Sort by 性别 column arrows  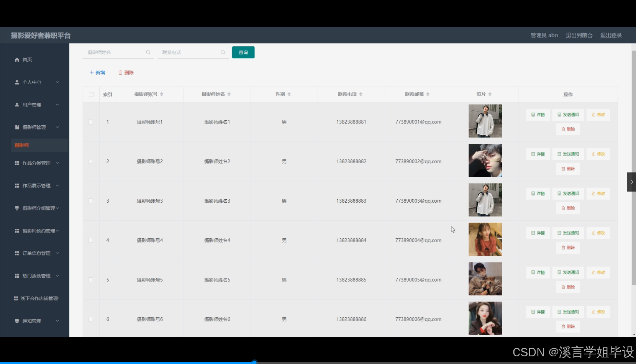pos(289,94)
